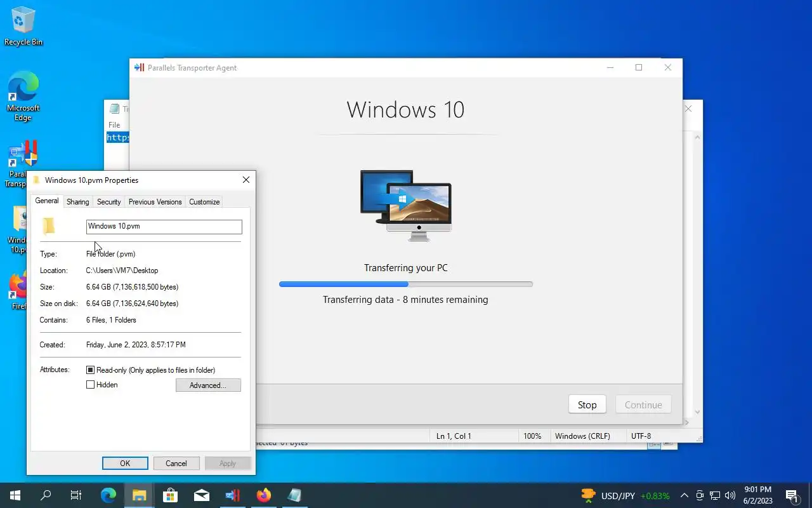
Task: Click the PC-to-Mac transfer illustration
Action: pos(406,205)
